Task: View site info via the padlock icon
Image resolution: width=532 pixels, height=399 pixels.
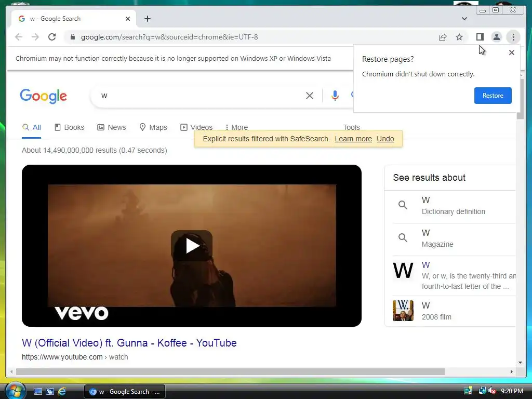Action: (x=73, y=37)
